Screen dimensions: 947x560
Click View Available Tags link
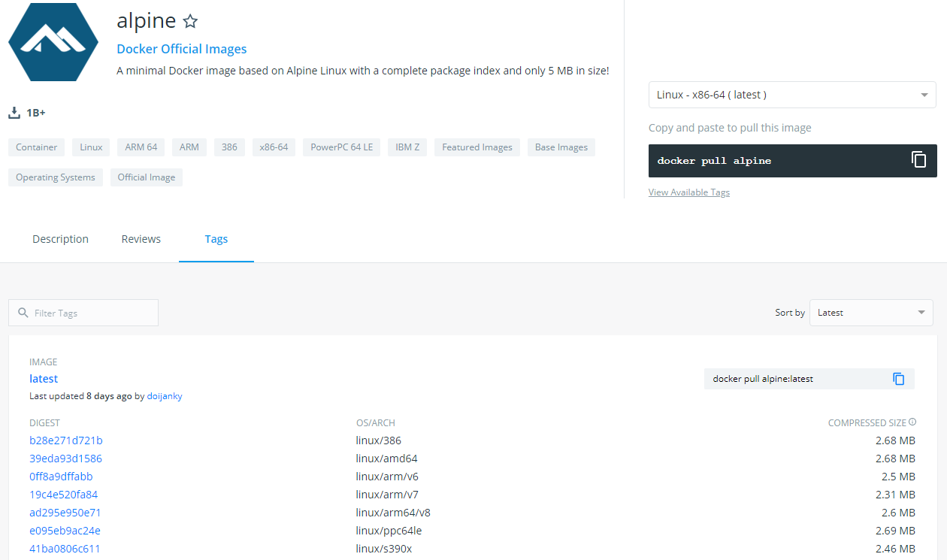688,192
